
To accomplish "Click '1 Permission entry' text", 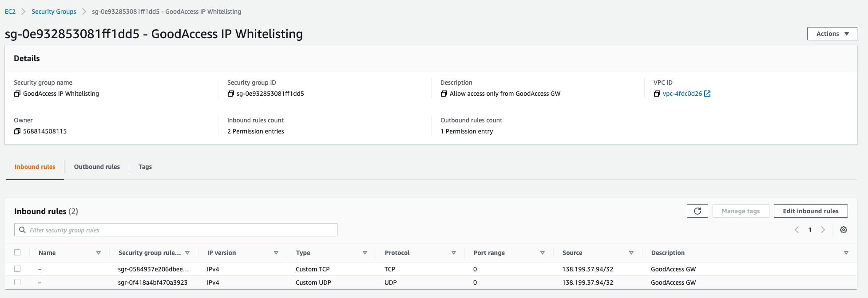I will (x=467, y=131).
